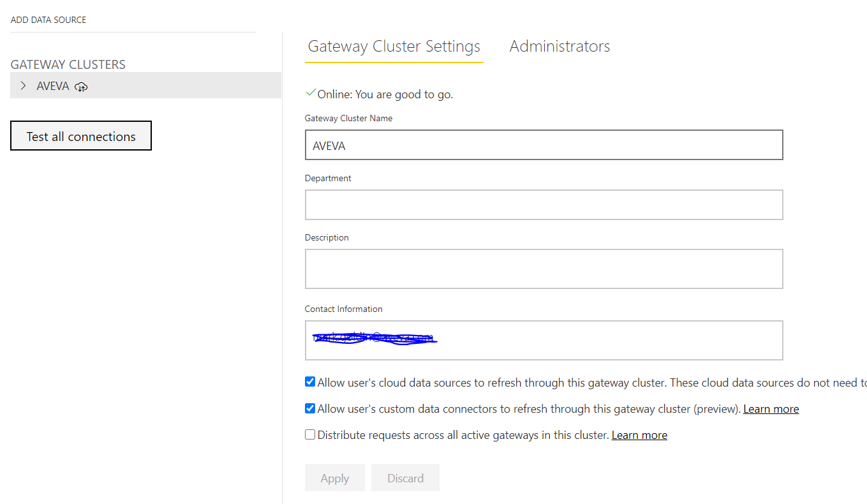Click the Discard button
This screenshot has height=504, width=867.
(406, 478)
